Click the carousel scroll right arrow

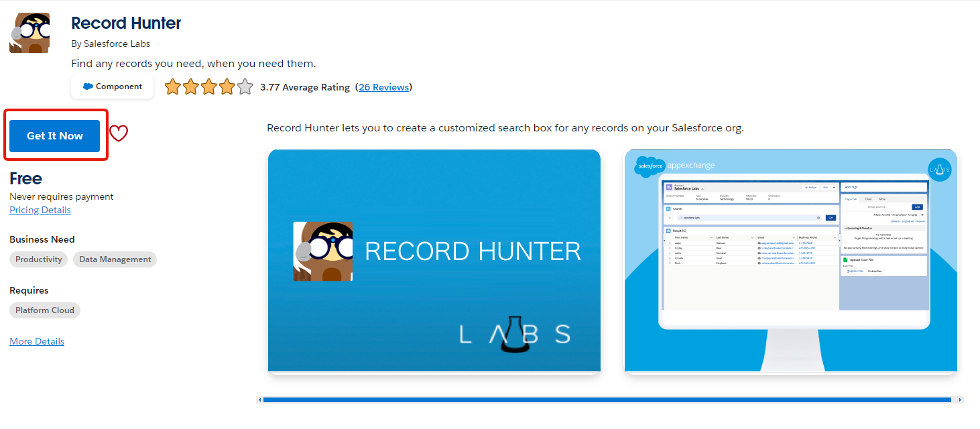point(960,400)
